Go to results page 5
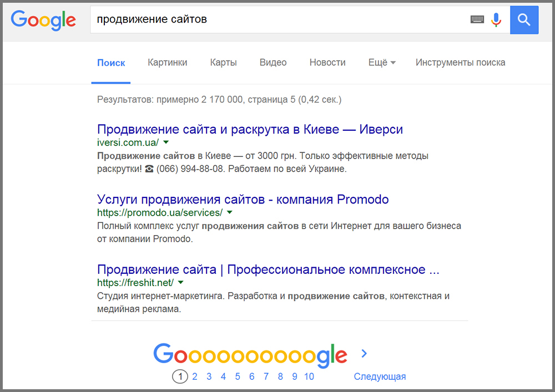This screenshot has height=392, width=555. tap(238, 376)
